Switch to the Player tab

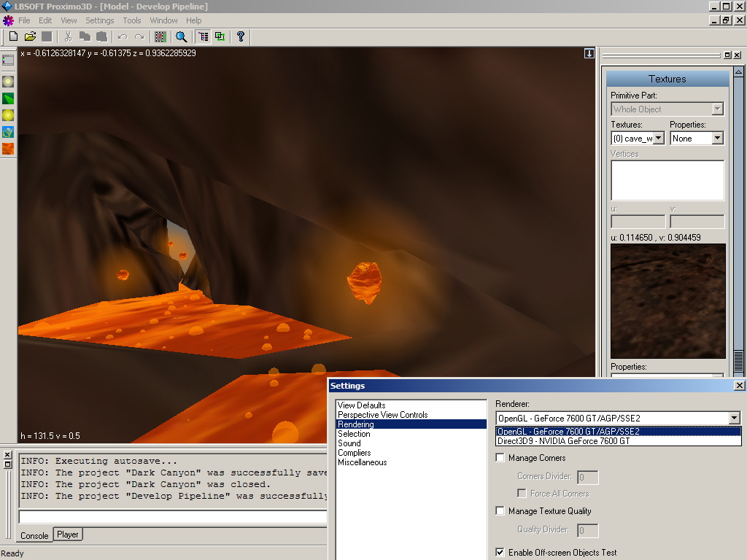(68, 534)
